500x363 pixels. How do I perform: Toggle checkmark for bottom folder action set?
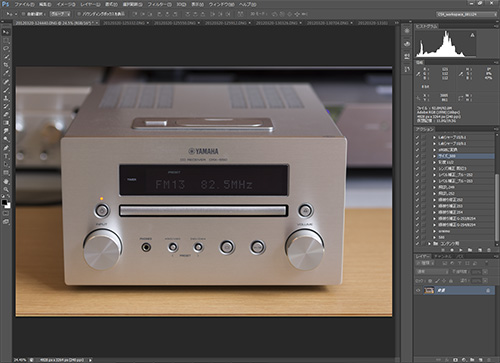coord(417,244)
